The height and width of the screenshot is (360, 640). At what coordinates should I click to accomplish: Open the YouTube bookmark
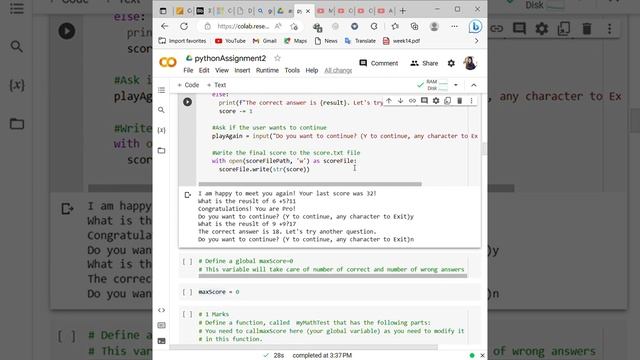coord(230,41)
